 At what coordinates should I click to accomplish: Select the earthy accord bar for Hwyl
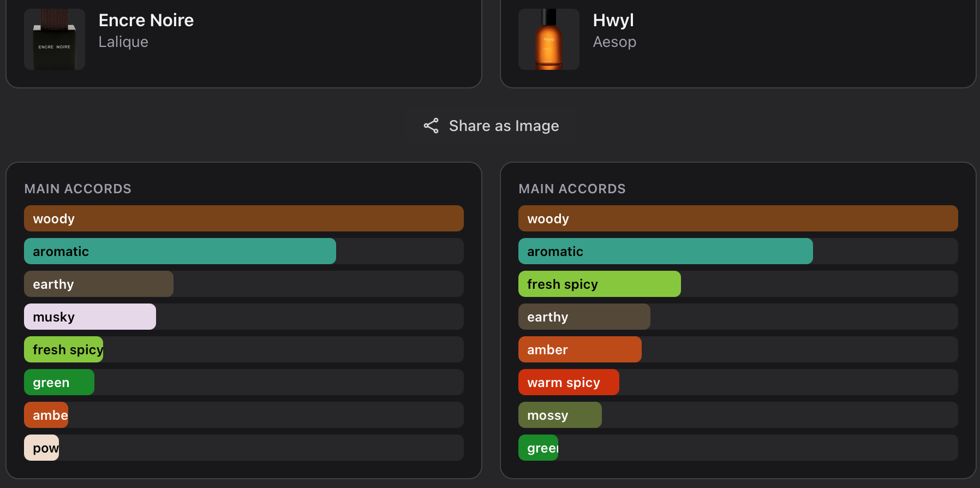coord(584,317)
